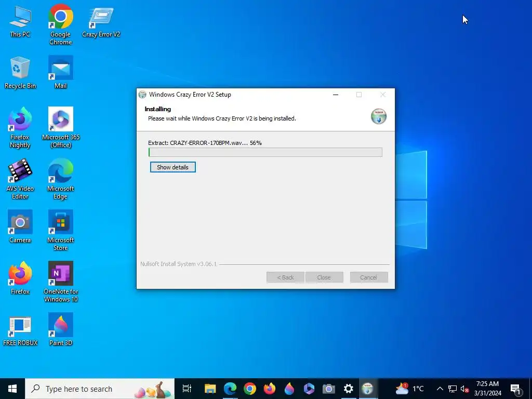Open Settings gear on taskbar
This screenshot has width=532, height=399.
[x=349, y=389]
